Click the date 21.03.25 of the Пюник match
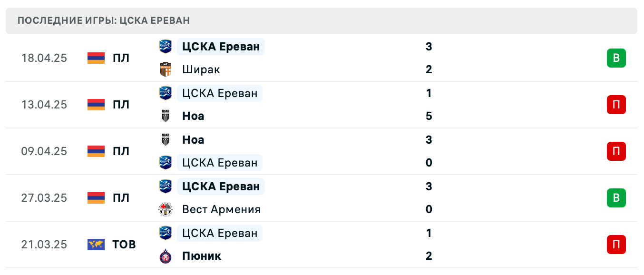 (44, 245)
